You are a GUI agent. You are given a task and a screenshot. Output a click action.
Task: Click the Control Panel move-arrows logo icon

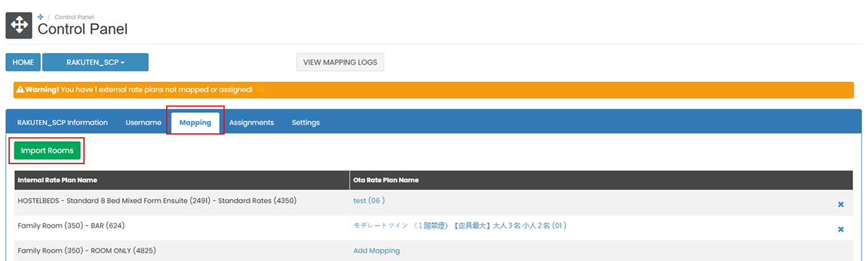(x=19, y=26)
